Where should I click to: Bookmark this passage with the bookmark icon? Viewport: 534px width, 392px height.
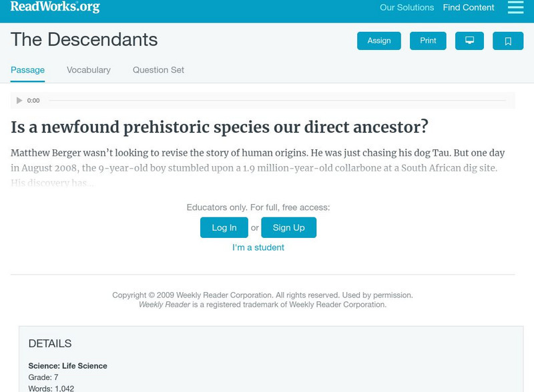pos(508,41)
